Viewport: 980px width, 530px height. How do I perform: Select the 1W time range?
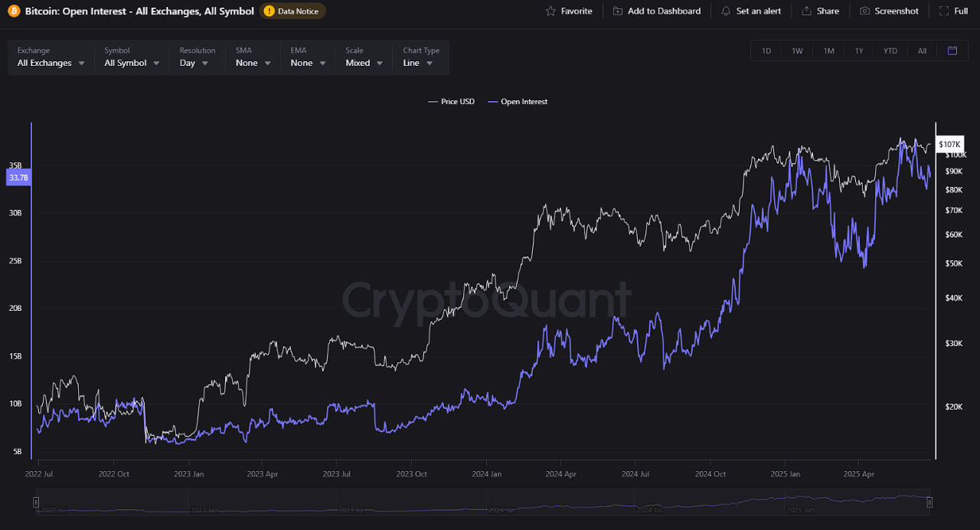(797, 51)
